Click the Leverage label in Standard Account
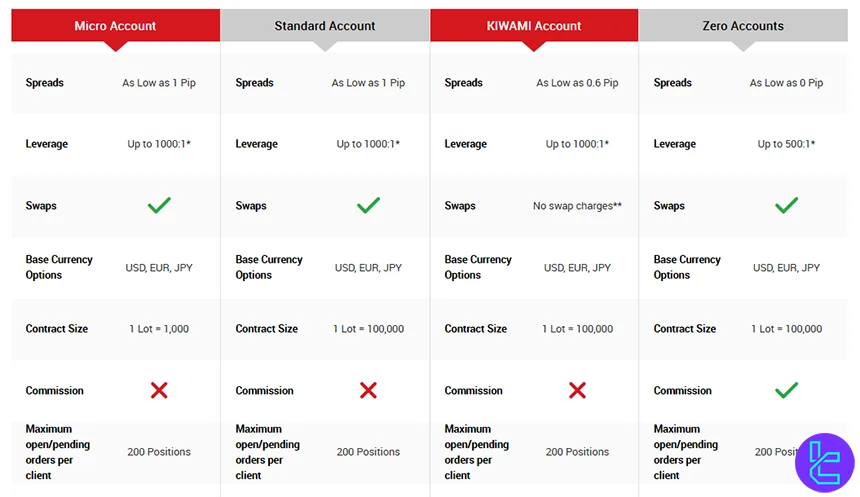Viewport: 860px width, 497px height. pyautogui.click(x=257, y=144)
